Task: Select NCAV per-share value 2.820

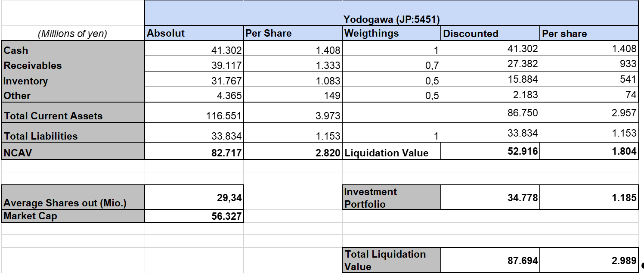Action: click(x=293, y=152)
